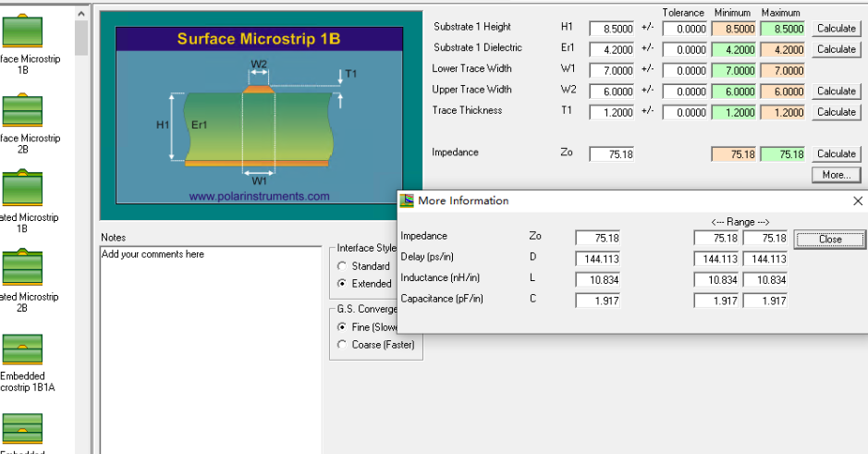
Task: Select the Surface Microstrip 2B structure icon
Action: (23, 110)
